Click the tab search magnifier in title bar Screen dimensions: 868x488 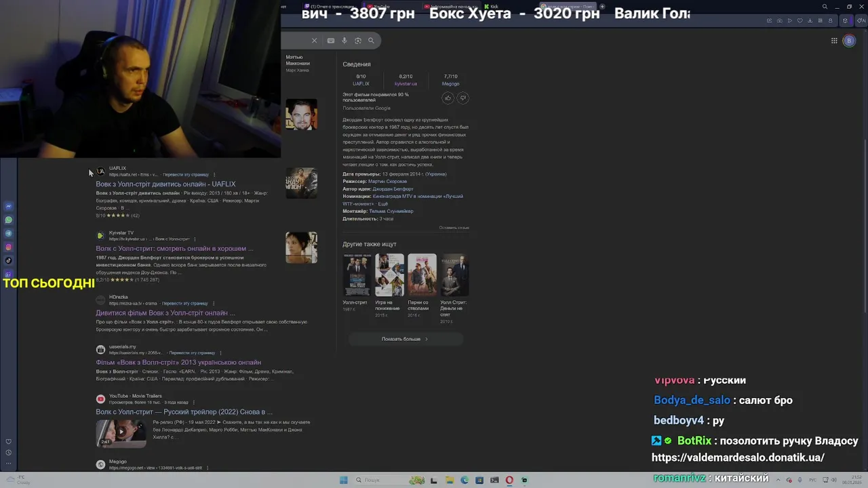coord(825,7)
